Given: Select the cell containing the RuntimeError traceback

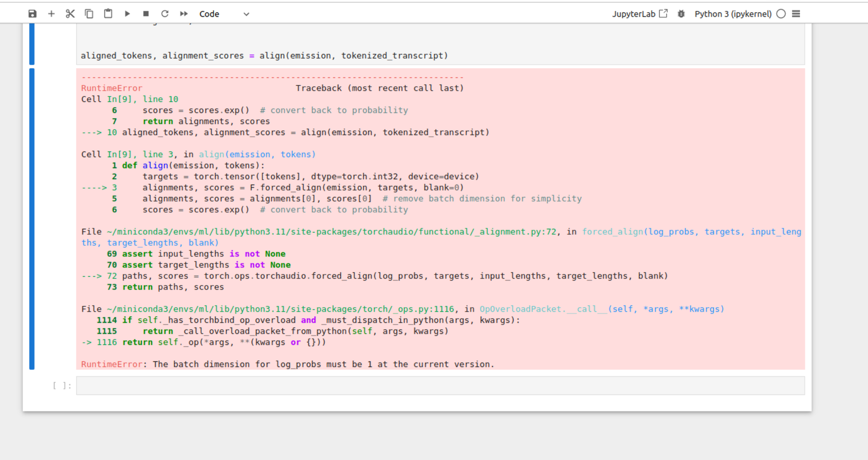Looking at the screenshot, I should coord(424,212).
